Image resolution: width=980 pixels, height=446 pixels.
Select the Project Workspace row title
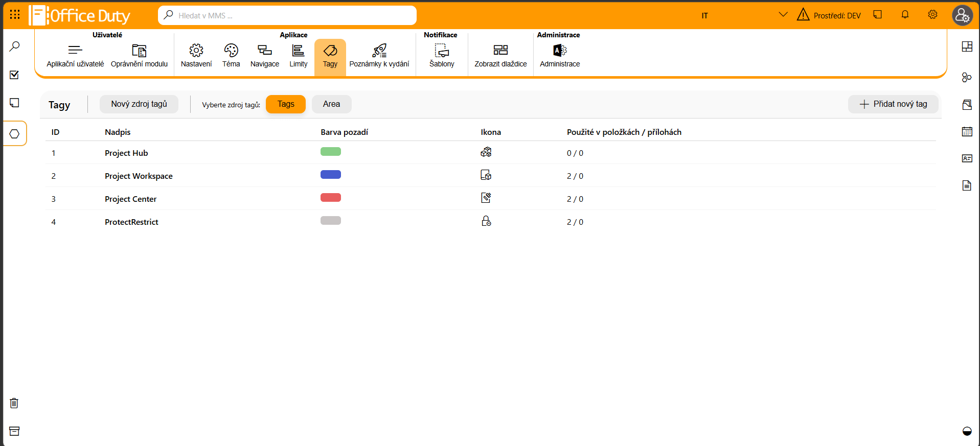click(x=139, y=176)
